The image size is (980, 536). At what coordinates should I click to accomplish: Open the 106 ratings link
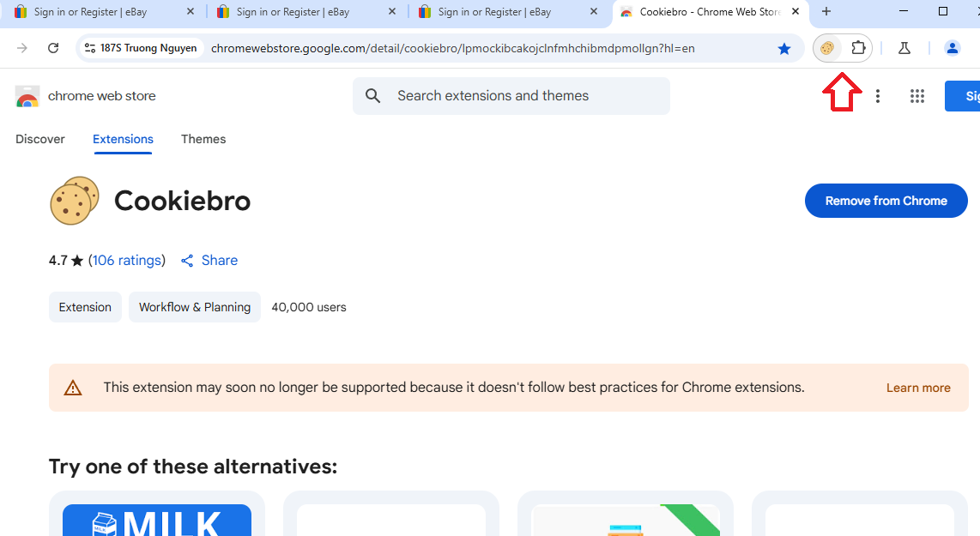127,261
